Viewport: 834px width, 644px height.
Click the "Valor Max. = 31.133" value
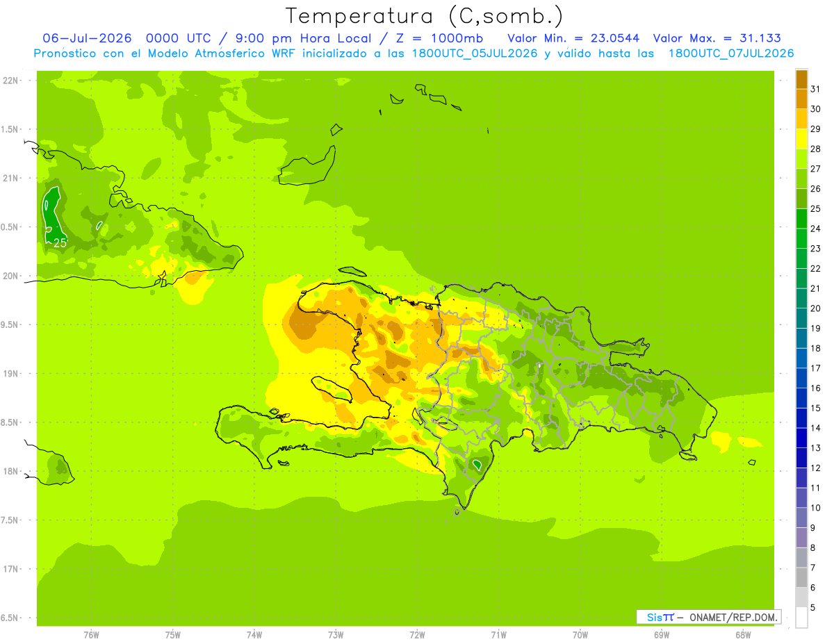click(717, 38)
